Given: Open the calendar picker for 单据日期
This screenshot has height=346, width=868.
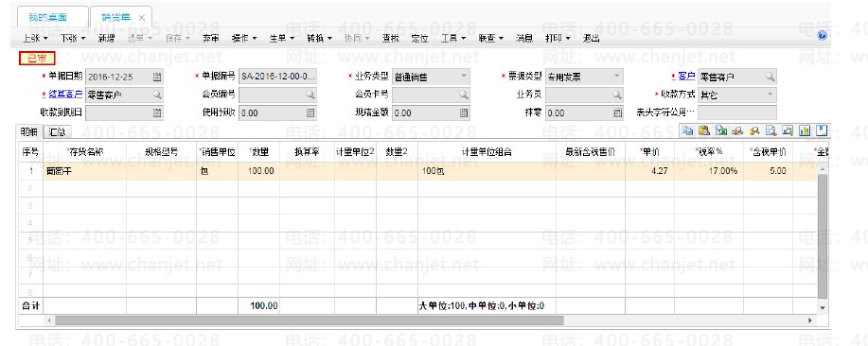Looking at the screenshot, I should [x=157, y=77].
